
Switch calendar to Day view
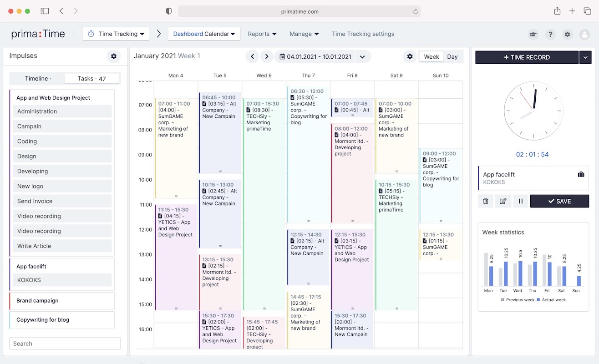[x=452, y=57]
